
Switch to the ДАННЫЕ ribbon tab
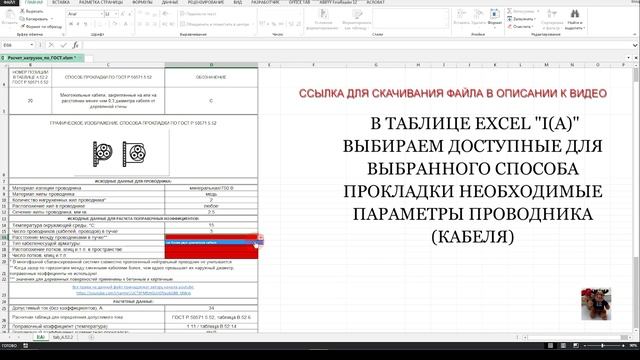(x=170, y=2)
